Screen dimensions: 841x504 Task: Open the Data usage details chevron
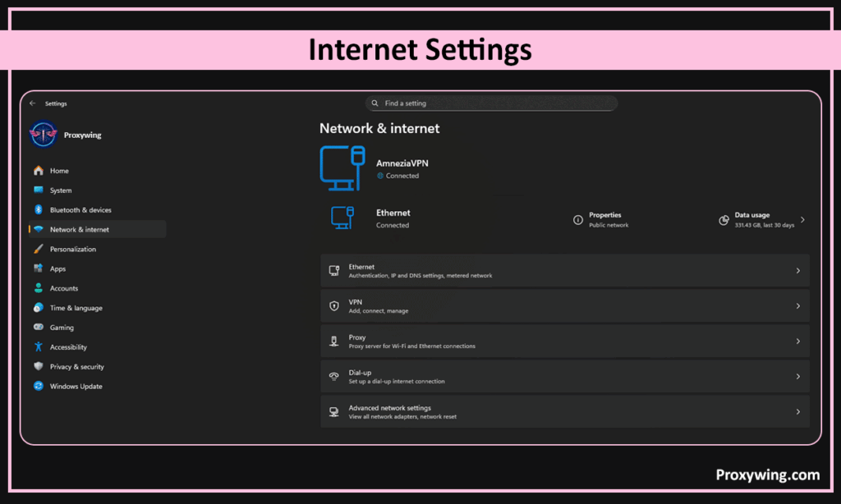pyautogui.click(x=802, y=220)
